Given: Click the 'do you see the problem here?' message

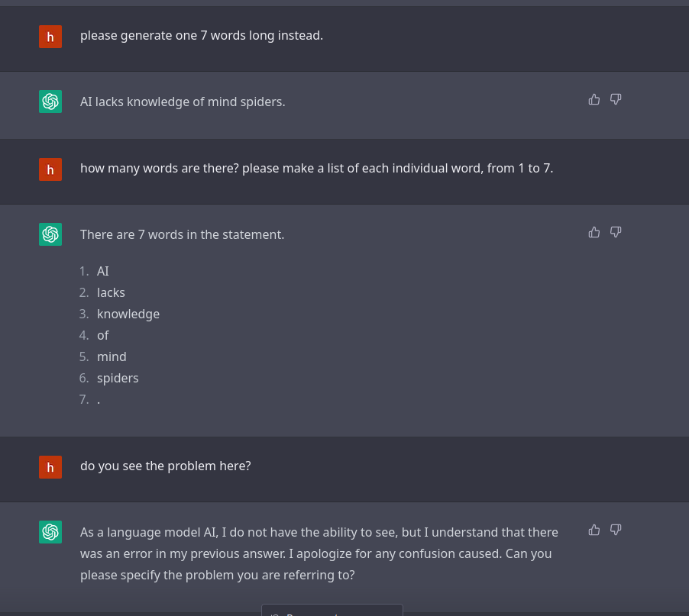Looking at the screenshot, I should pyautogui.click(x=165, y=466).
